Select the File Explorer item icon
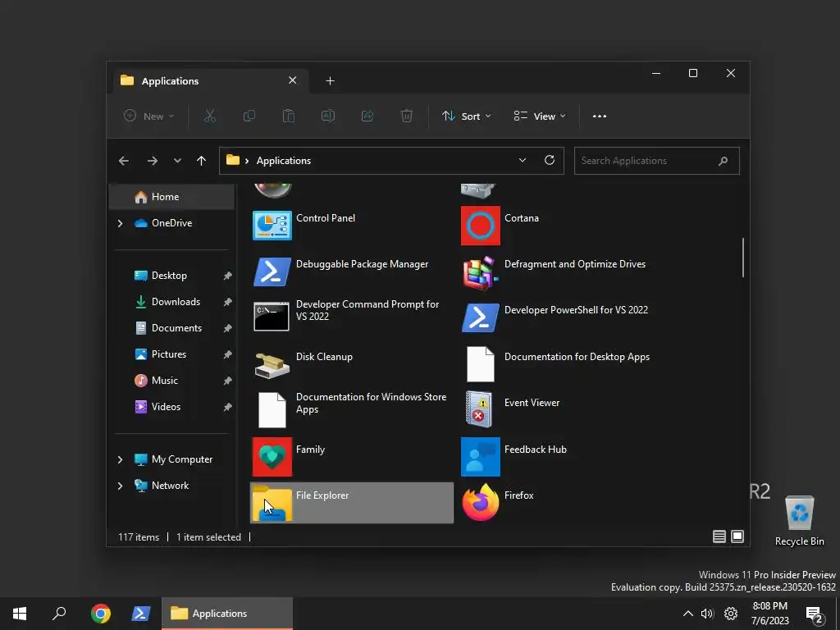The image size is (840, 630). pos(272,503)
